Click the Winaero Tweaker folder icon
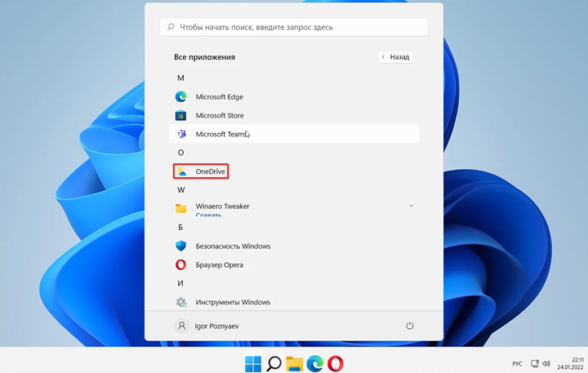Viewport: 588px width, 373px height. tap(181, 208)
